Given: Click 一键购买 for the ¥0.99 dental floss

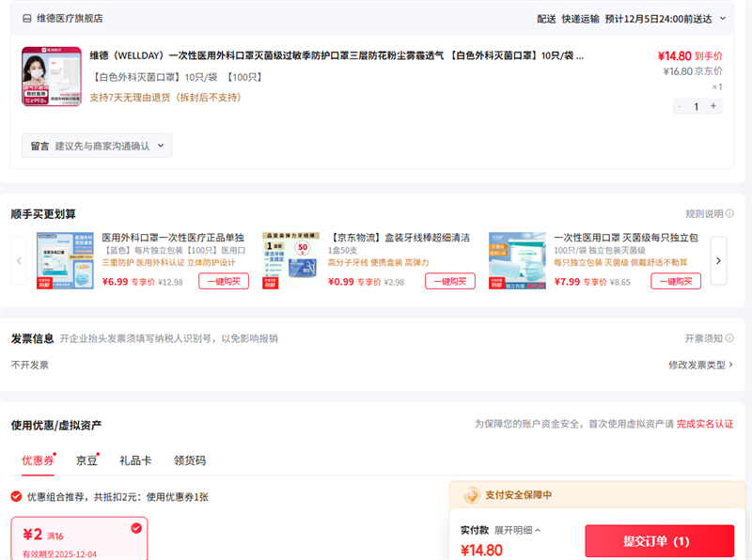Looking at the screenshot, I should [449, 281].
